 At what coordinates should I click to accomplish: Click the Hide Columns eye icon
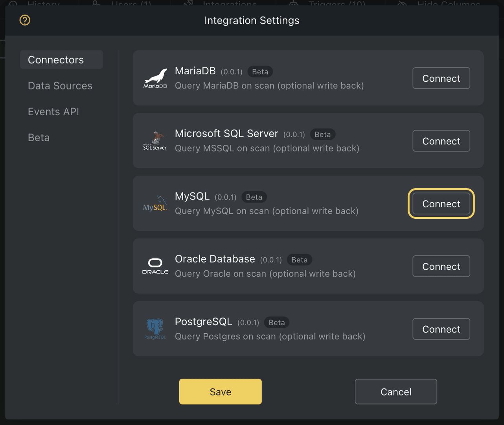coord(401,4)
